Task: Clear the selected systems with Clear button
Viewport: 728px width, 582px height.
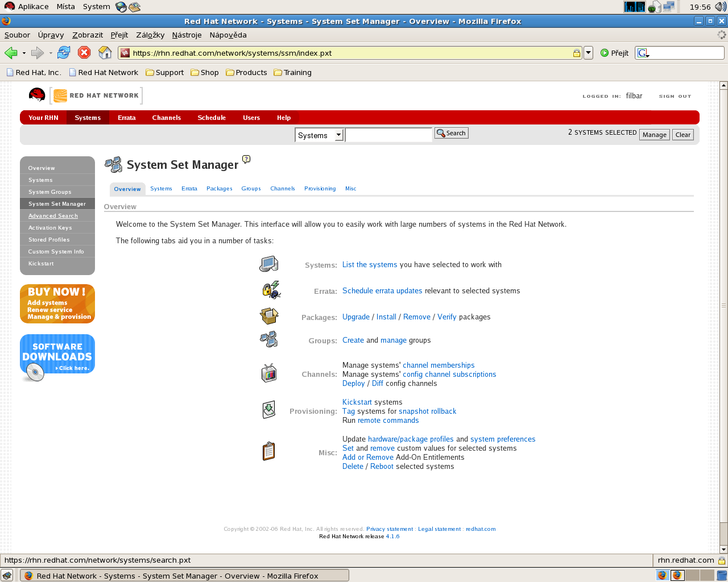Action: point(682,135)
